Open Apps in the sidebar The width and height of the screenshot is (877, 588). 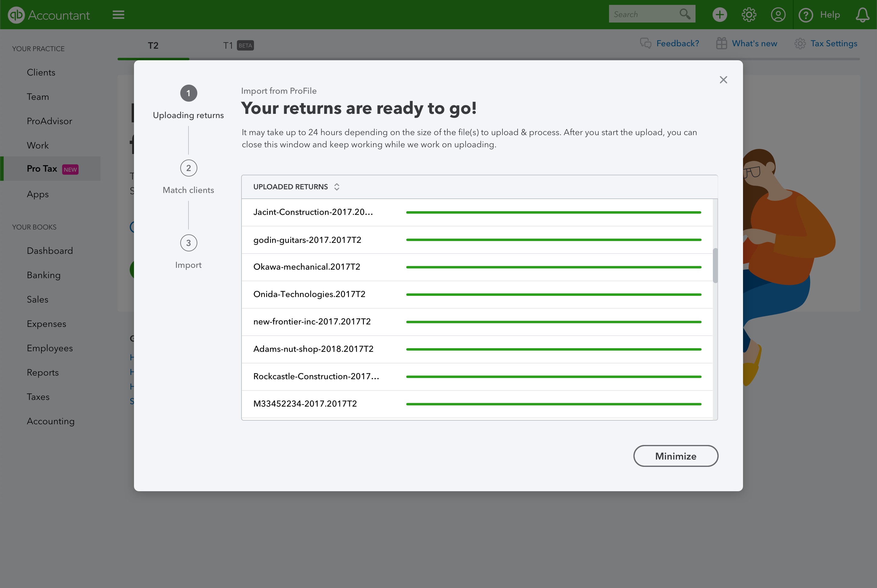[x=37, y=194]
